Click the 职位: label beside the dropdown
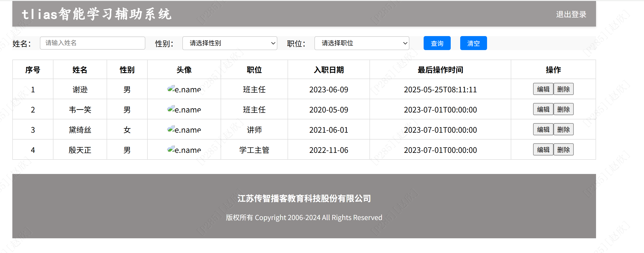 [296, 43]
